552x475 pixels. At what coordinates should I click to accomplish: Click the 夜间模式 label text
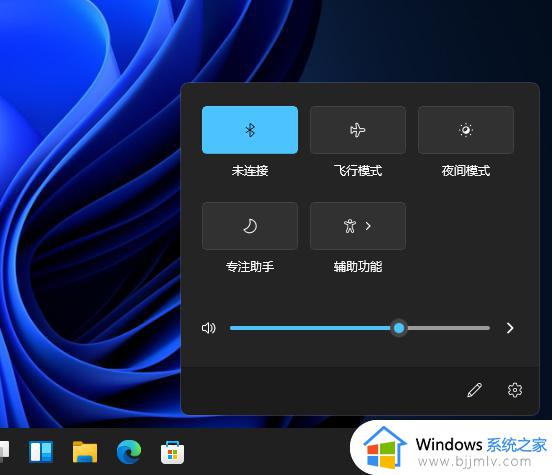466,171
